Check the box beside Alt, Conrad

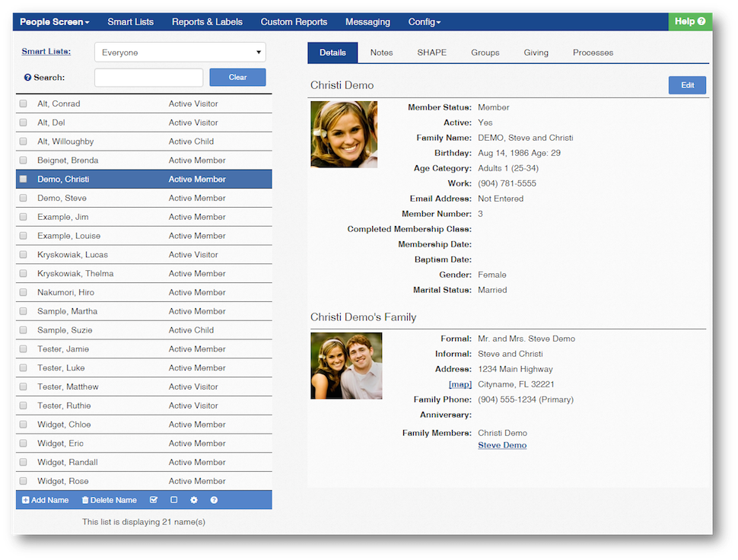(x=23, y=103)
